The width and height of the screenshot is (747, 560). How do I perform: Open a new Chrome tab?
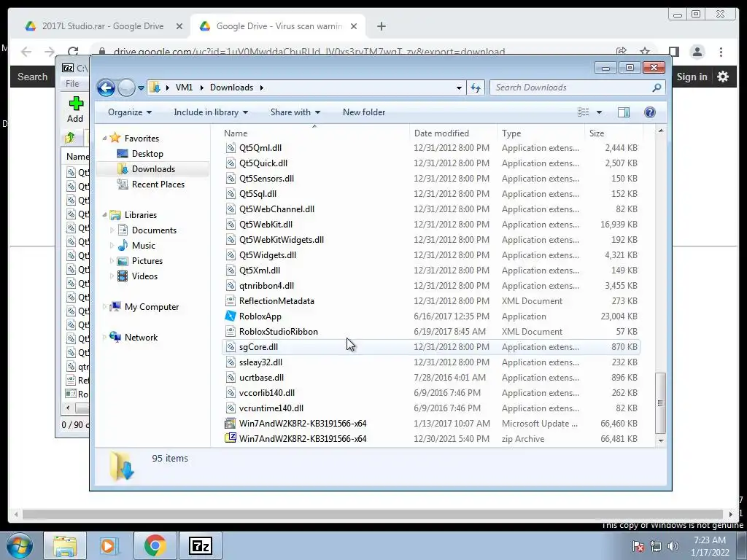pos(381,26)
